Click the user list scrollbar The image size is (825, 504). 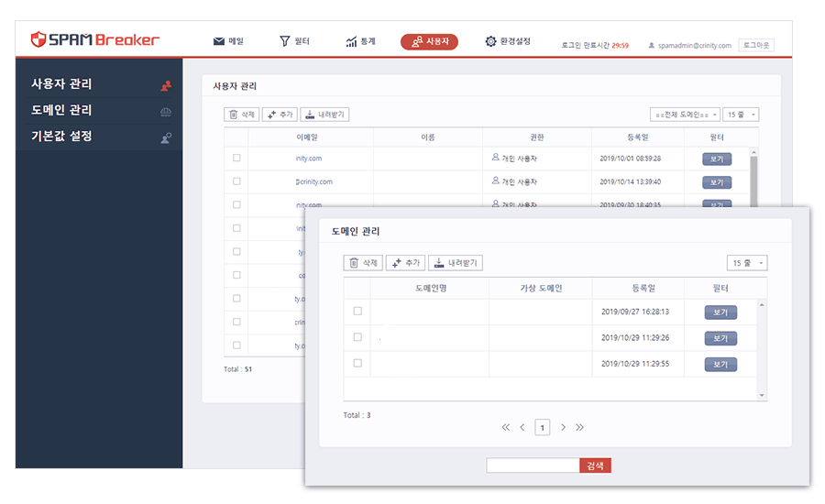(753, 181)
